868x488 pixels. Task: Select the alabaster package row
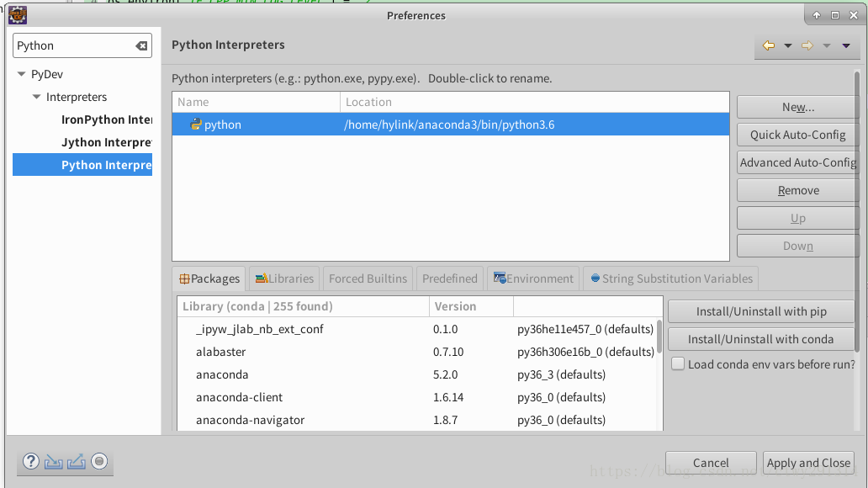[417, 352]
